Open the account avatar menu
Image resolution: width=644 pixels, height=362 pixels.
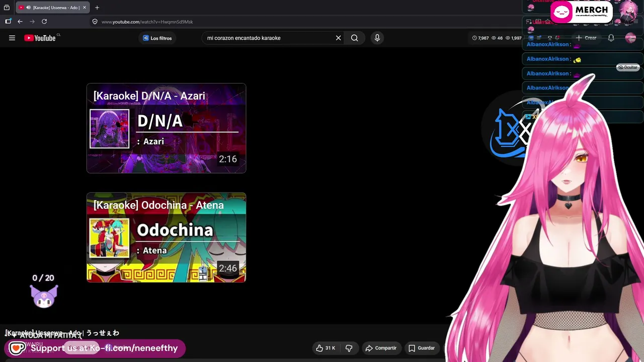(630, 38)
